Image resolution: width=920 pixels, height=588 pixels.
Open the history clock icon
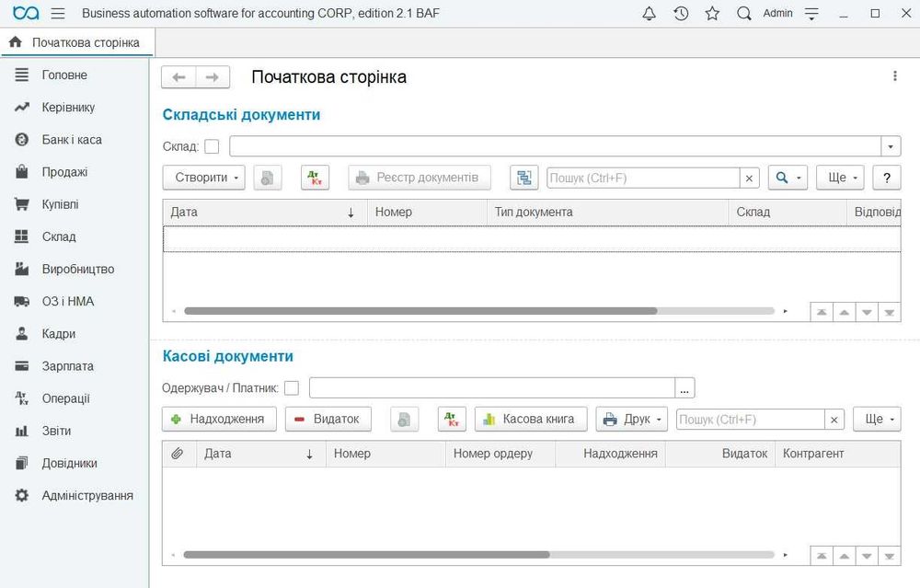[x=681, y=14]
